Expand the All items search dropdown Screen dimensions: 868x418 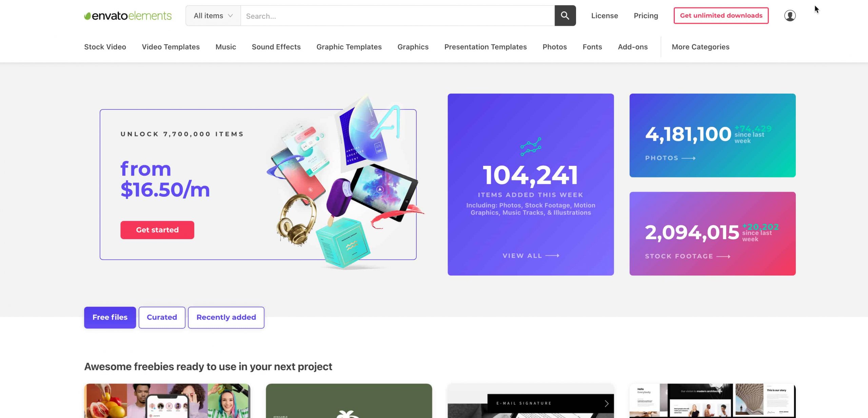pos(213,16)
